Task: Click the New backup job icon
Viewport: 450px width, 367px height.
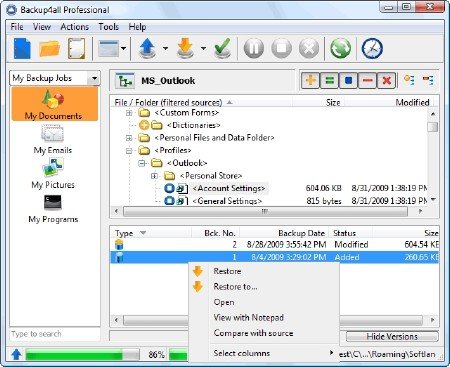Action: [x=22, y=49]
